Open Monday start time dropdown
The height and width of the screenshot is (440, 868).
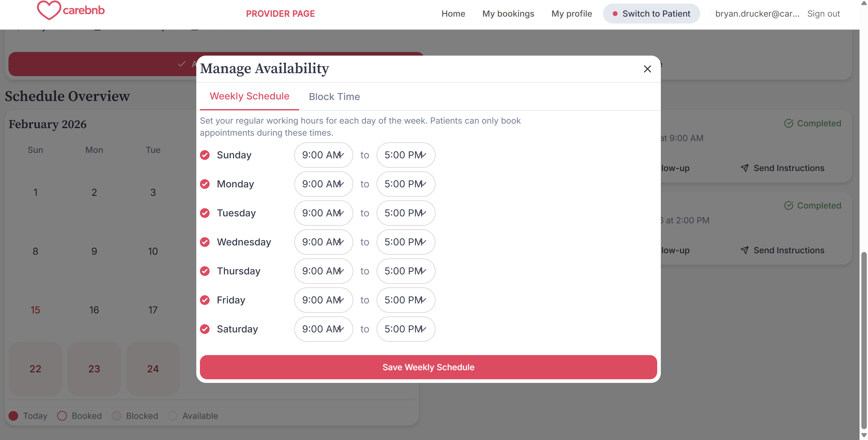(x=323, y=184)
